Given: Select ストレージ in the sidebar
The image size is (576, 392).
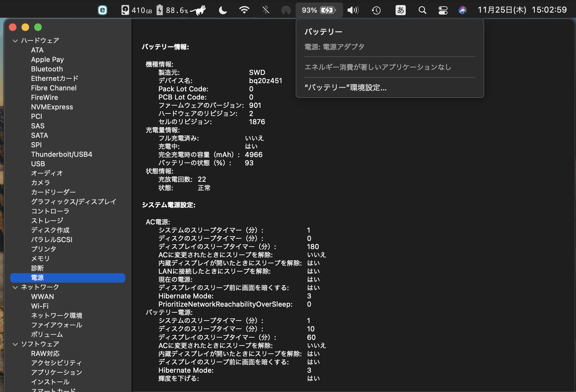Looking at the screenshot, I should 47,221.
